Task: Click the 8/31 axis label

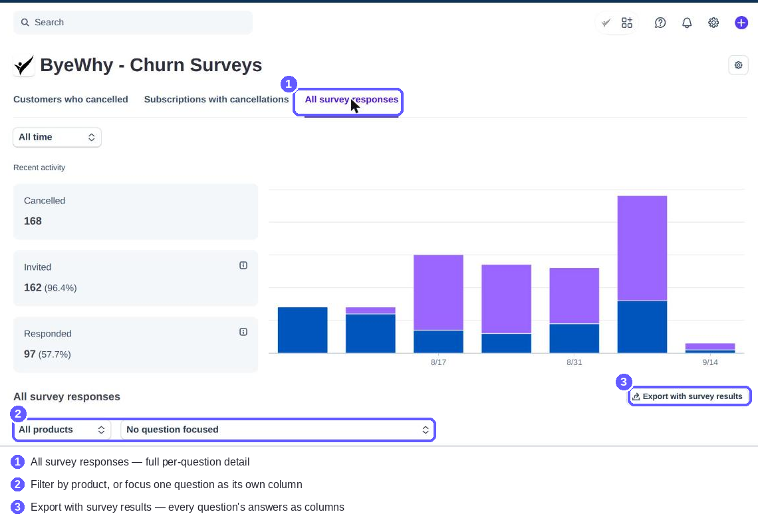Action: [574, 362]
